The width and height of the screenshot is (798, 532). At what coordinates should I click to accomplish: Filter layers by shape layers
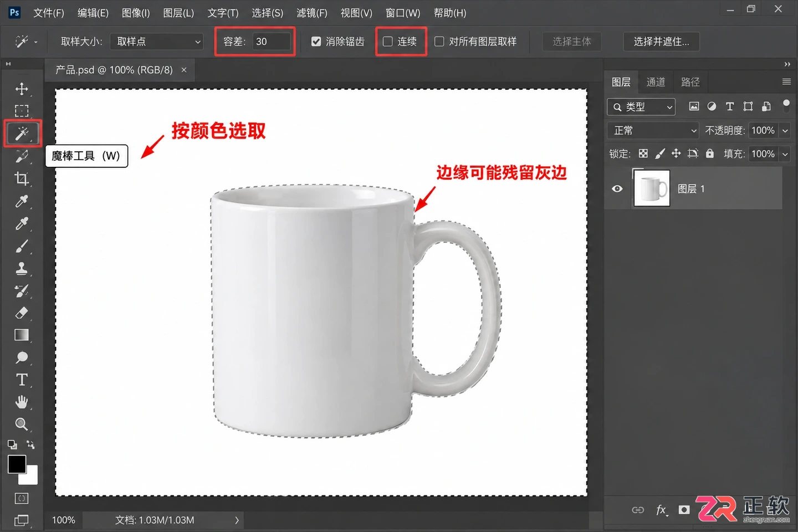[x=748, y=106]
